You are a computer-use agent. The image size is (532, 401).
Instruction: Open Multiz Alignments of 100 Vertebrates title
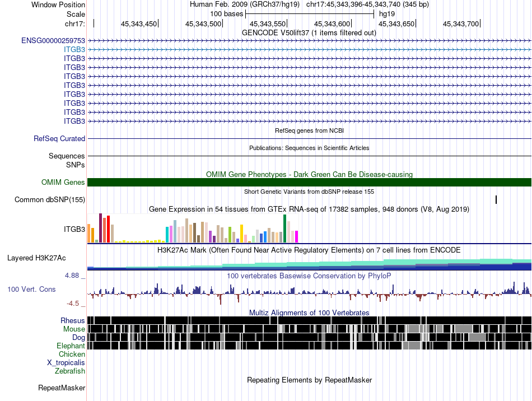[309, 313]
